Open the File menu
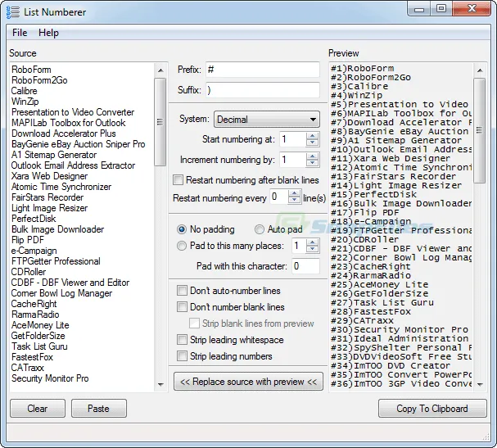This screenshot has width=497, height=448. (x=20, y=33)
